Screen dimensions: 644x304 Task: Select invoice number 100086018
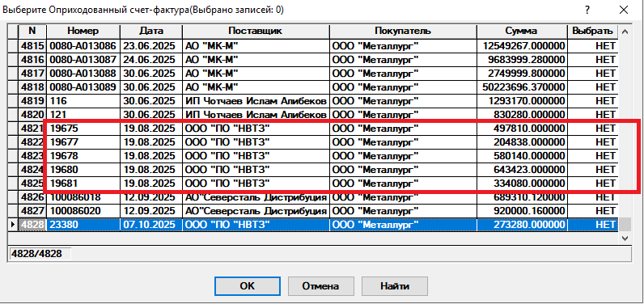pos(83,197)
